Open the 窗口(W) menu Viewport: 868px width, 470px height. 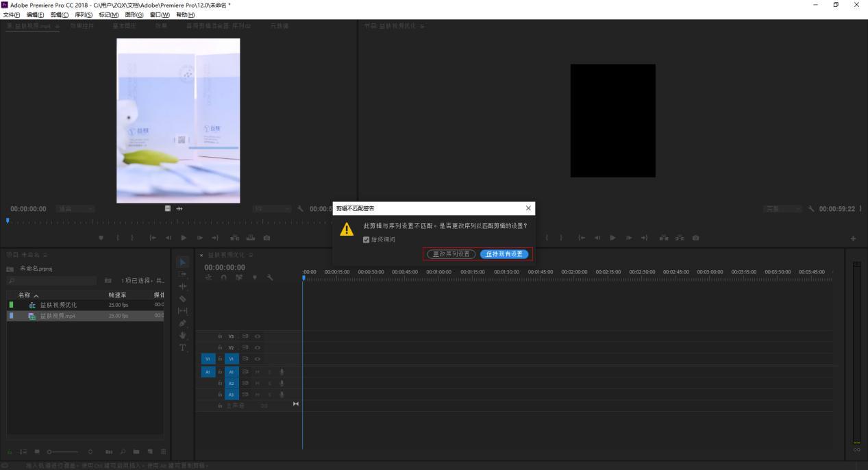click(160, 14)
